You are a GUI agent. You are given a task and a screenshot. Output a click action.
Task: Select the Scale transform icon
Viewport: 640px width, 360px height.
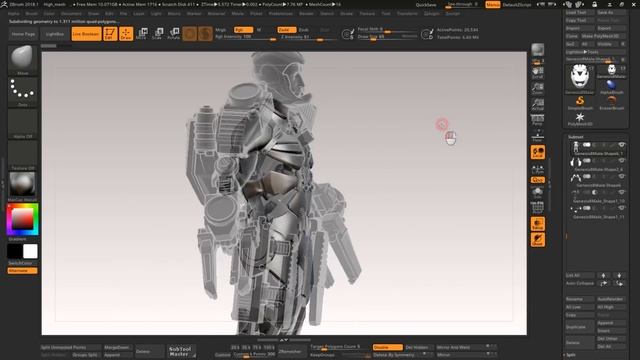coord(158,34)
